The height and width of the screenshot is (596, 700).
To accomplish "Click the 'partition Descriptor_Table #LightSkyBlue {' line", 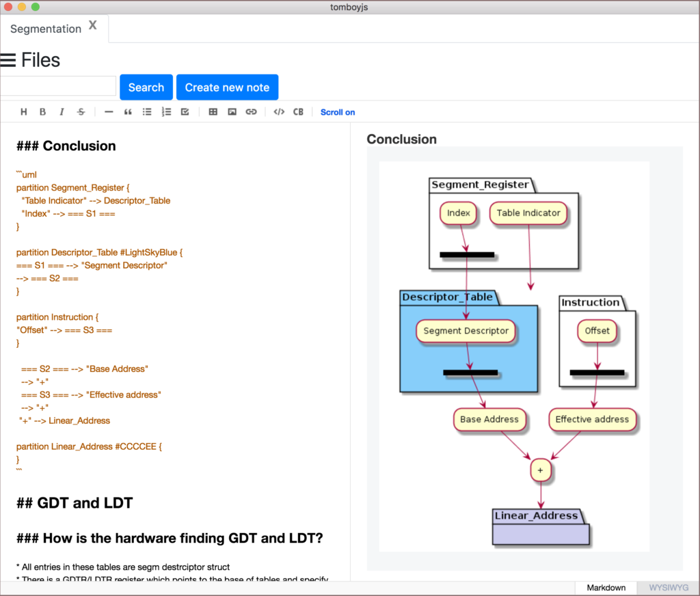I will [x=100, y=253].
